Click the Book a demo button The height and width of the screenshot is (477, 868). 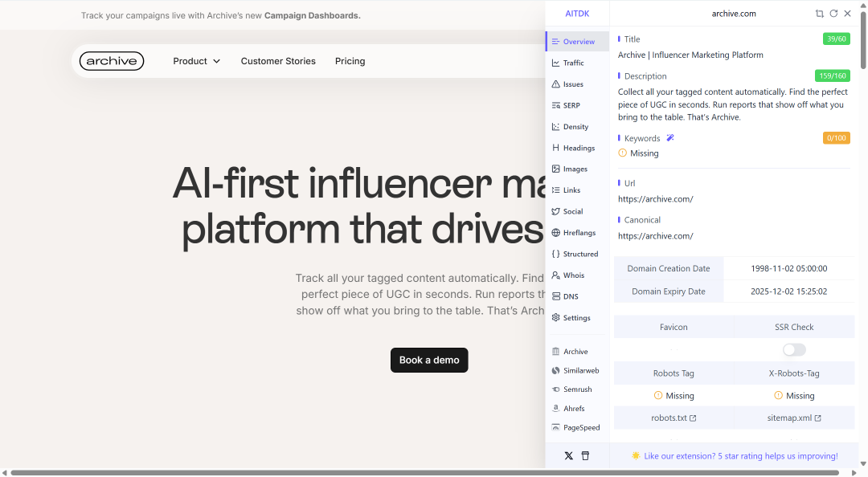click(x=429, y=361)
